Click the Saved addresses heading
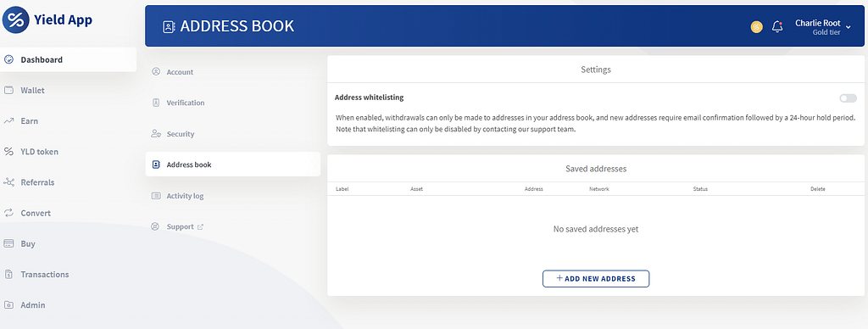The width and height of the screenshot is (868, 329). coord(596,169)
